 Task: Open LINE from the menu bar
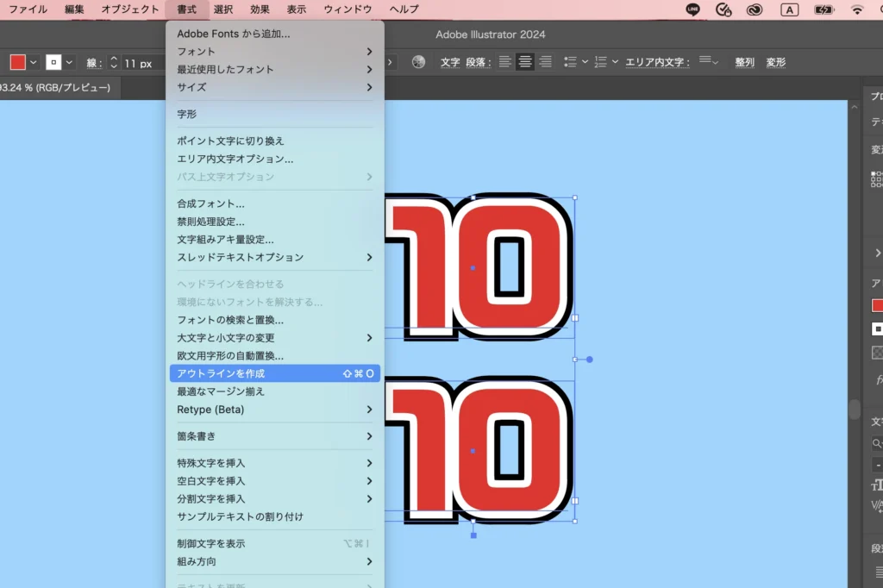tap(693, 9)
